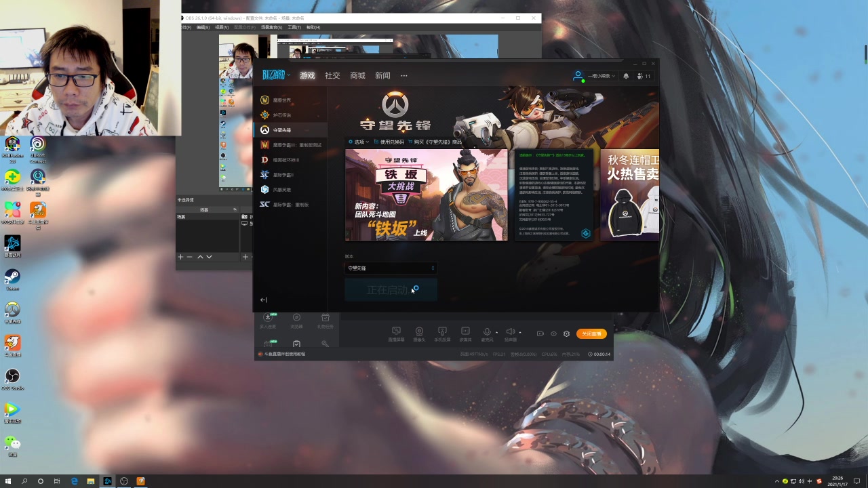
Task: Open Battle.net notifications bell
Action: pos(626,76)
